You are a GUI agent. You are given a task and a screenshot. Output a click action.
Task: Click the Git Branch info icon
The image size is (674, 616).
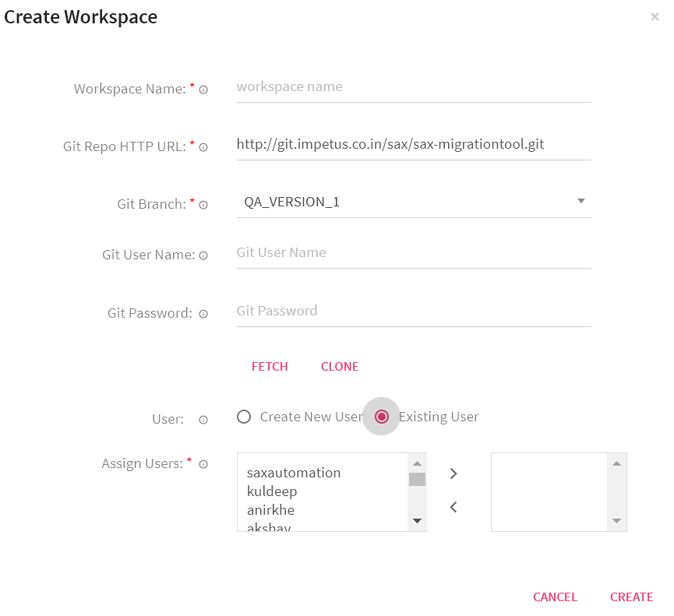[203, 205]
